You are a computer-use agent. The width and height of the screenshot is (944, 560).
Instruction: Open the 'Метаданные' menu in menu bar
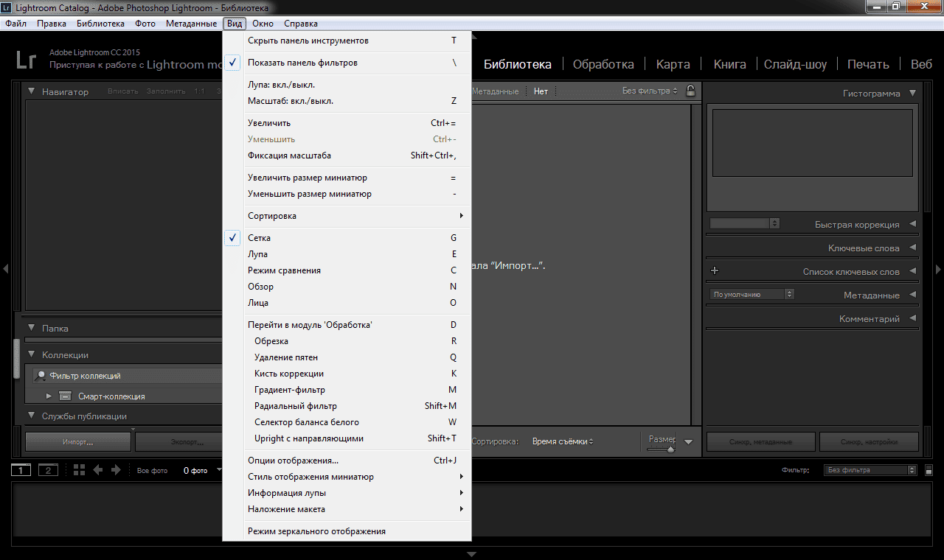coord(191,24)
